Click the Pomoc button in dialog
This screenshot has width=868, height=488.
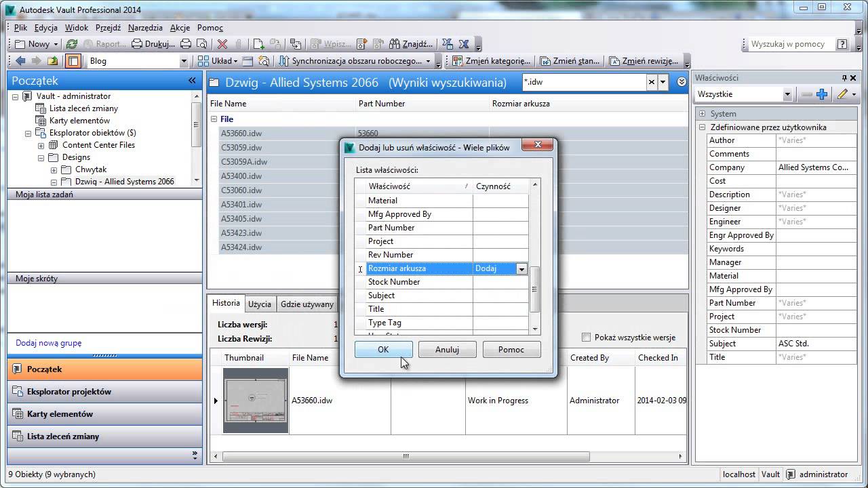511,350
